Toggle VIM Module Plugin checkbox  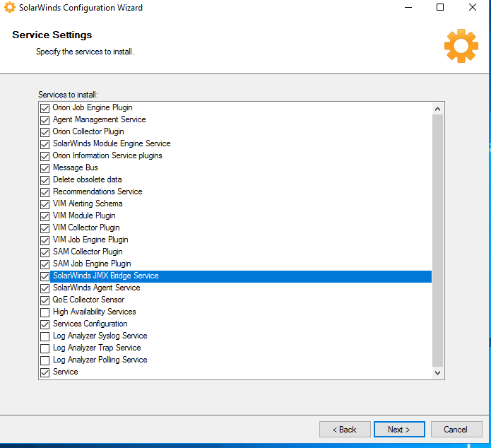45,216
